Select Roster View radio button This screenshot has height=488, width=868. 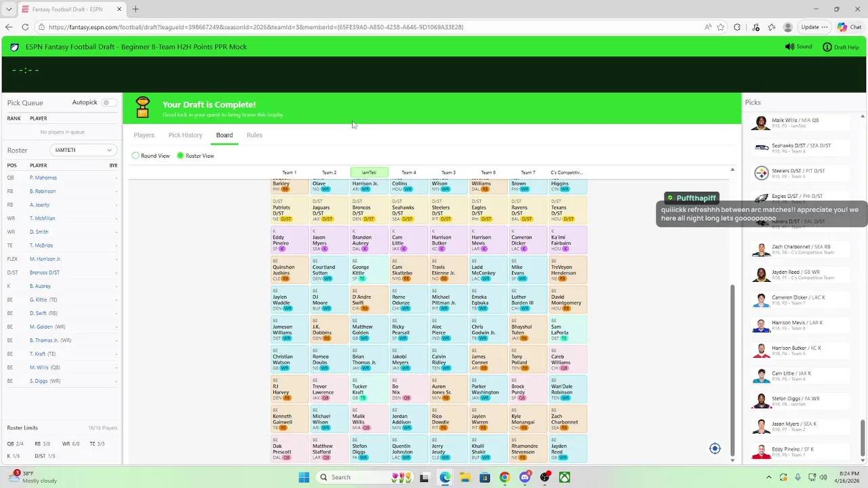point(180,156)
